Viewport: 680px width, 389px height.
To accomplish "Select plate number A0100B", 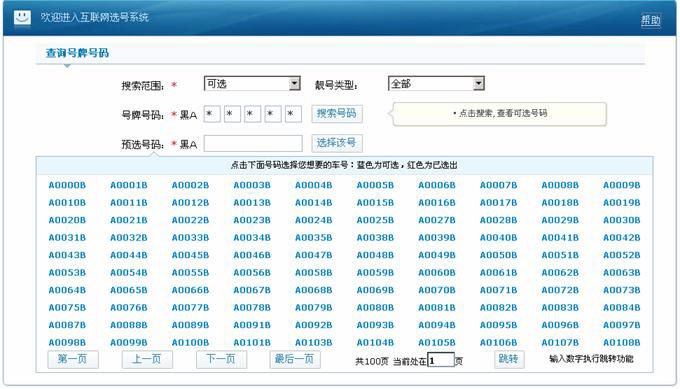I will point(190,343).
